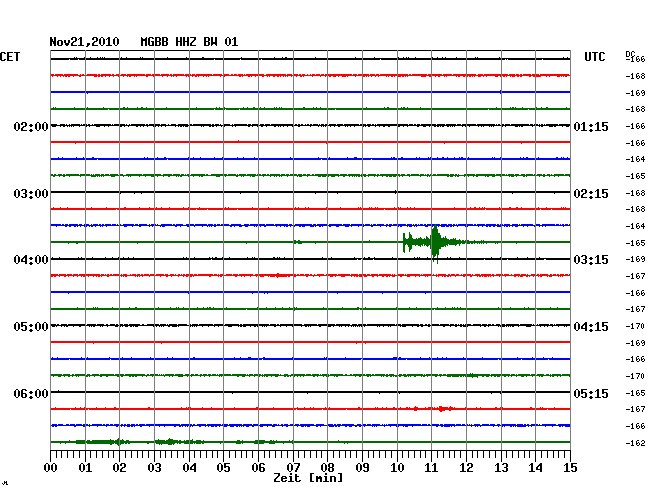Viewport: 650px width, 494px height.
Task: Click the small green blip preceding the earthquake trace
Action: tap(298, 242)
